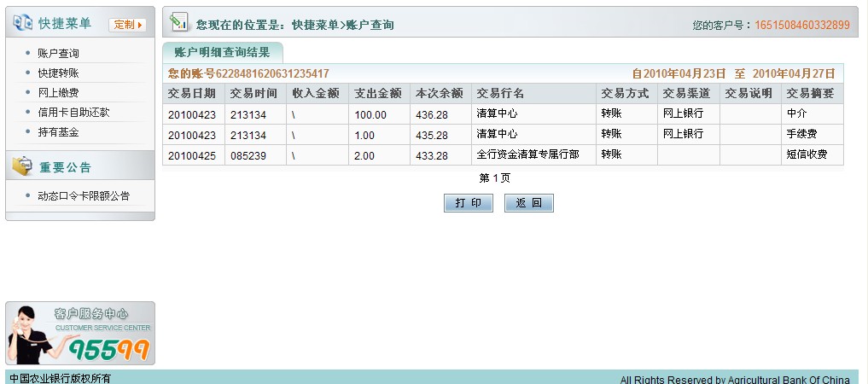
Task: Click the 支出金额 column header
Action: tap(377, 94)
